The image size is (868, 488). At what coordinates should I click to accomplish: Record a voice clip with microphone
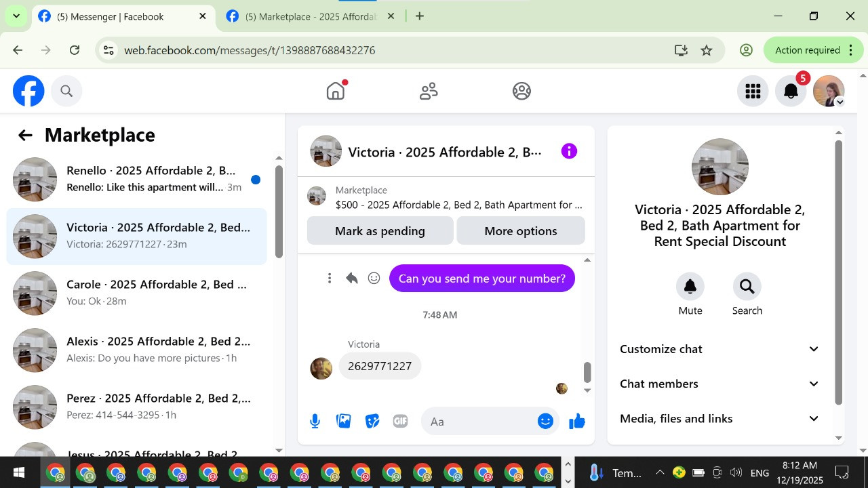point(315,422)
